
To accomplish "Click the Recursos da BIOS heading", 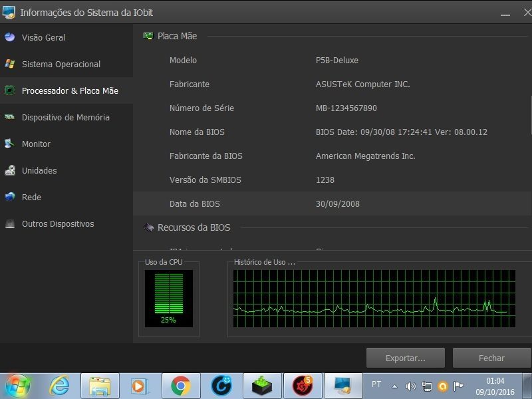I will click(194, 227).
